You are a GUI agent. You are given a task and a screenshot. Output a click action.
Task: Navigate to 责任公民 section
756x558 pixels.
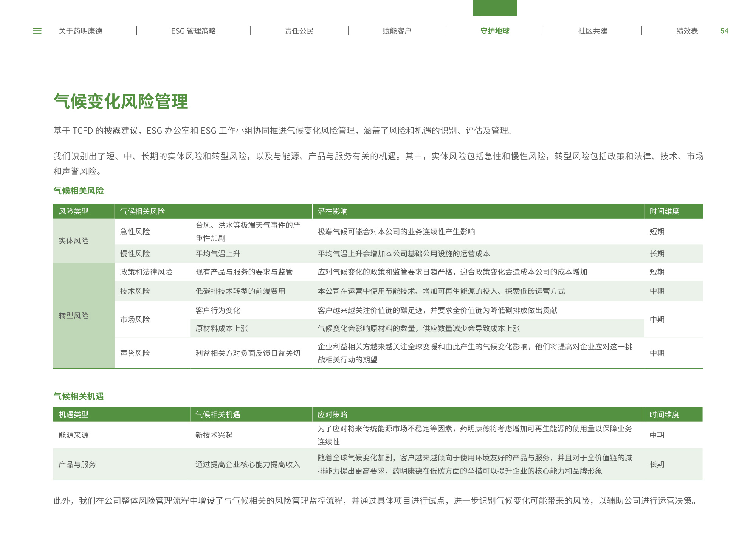299,31
